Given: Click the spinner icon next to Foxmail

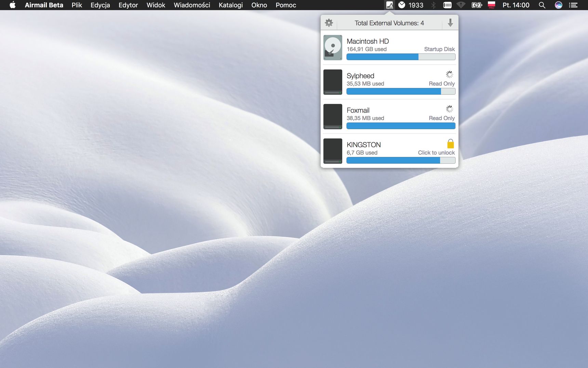Looking at the screenshot, I should (x=450, y=109).
